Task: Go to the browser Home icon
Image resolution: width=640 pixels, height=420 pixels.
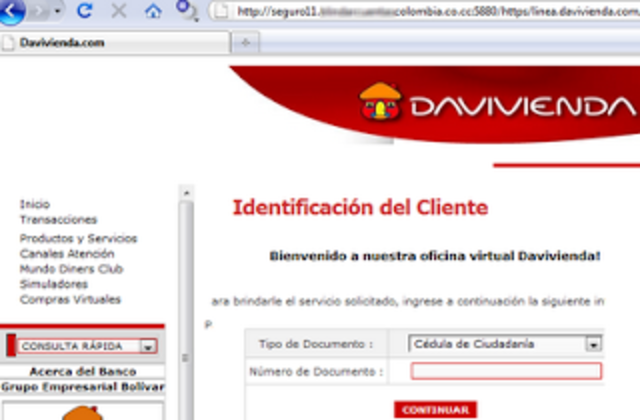Action: [153, 11]
